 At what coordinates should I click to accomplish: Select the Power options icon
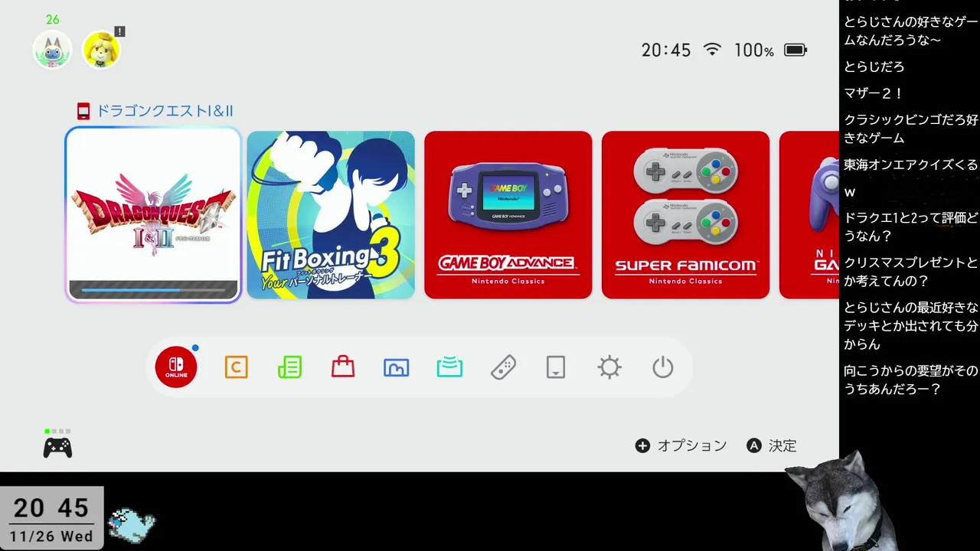[663, 368]
